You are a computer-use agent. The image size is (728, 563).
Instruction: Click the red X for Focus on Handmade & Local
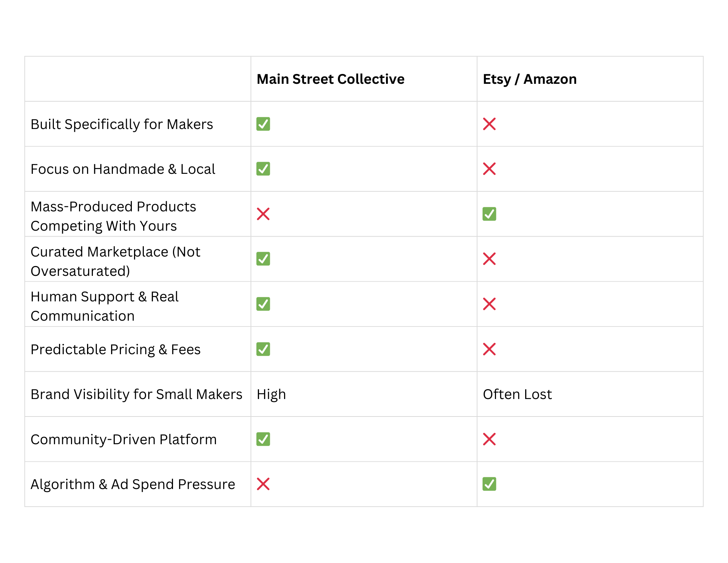489,169
